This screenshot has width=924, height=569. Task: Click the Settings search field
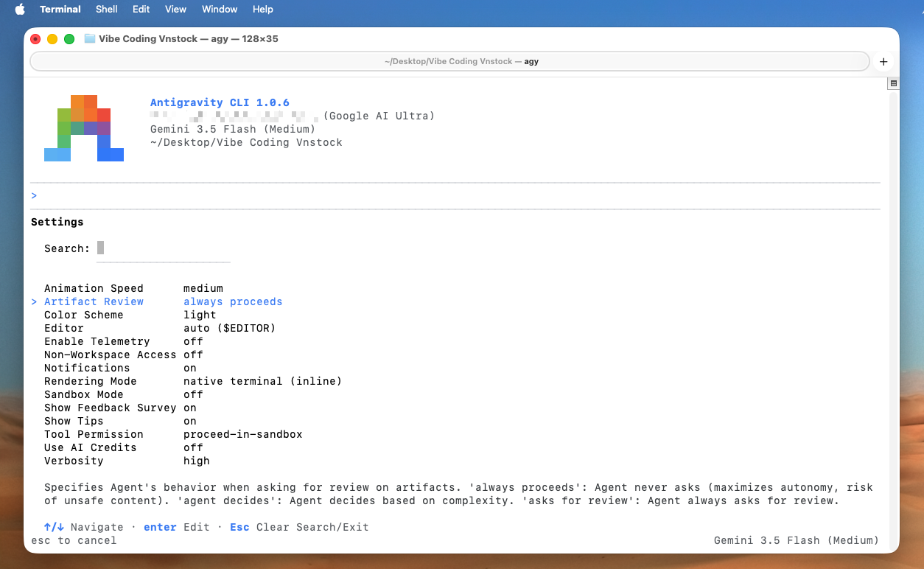(163, 248)
